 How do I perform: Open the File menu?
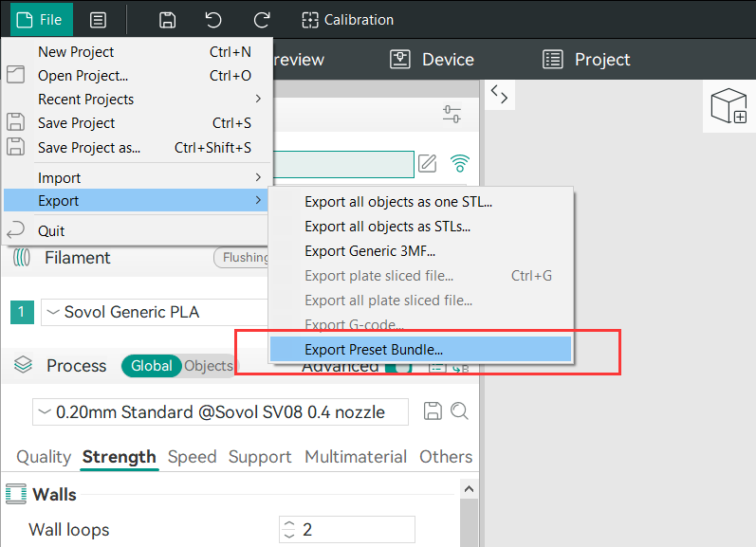(x=41, y=20)
